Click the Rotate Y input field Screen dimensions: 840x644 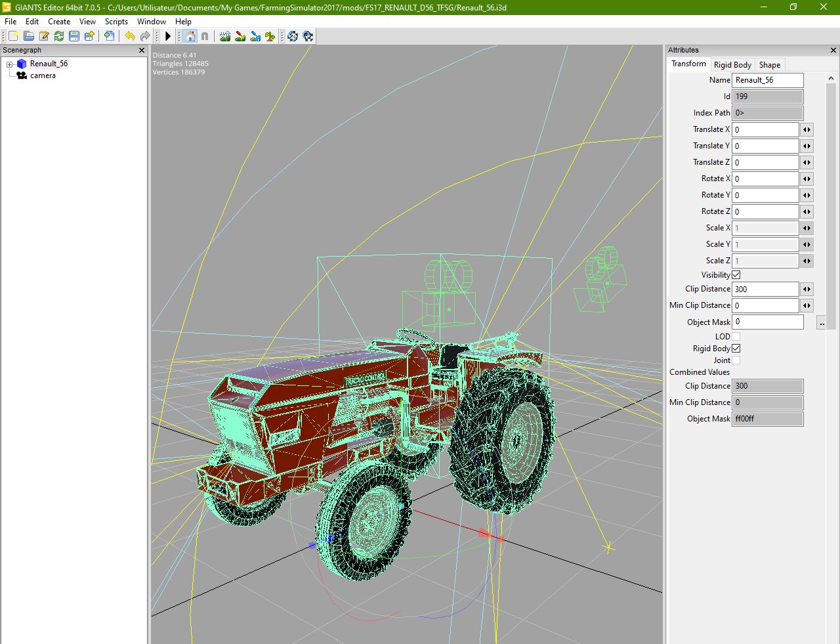click(765, 195)
